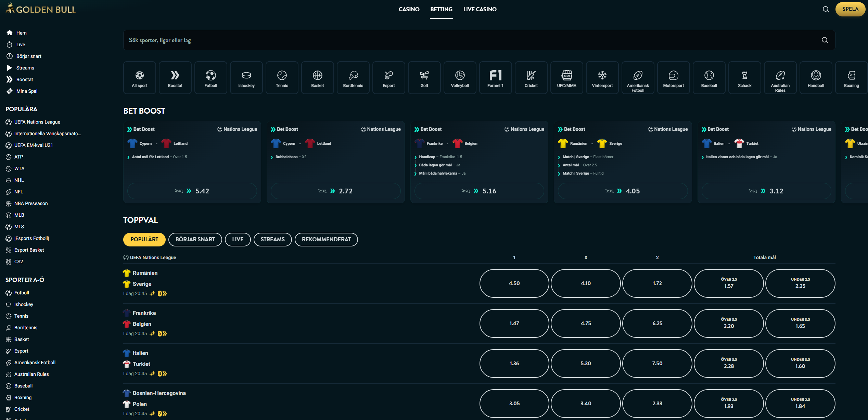This screenshot has height=420, width=868.
Task: Switch Toppval filter to Rekommenderat
Action: pyautogui.click(x=326, y=240)
